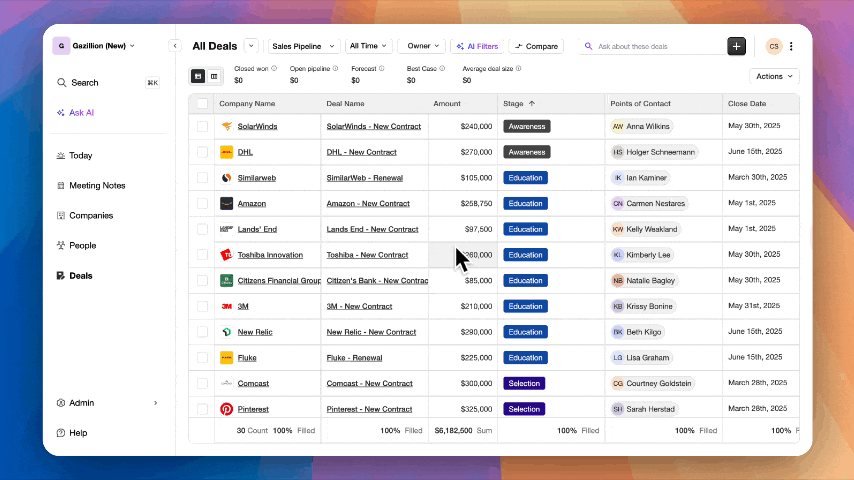Switch to the board view icon
The image size is (854, 480).
(x=214, y=76)
